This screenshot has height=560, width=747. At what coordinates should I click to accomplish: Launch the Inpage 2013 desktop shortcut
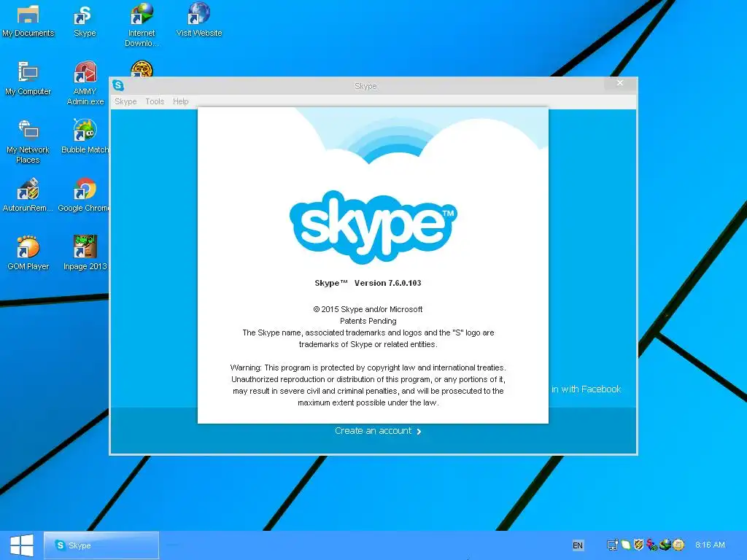[85, 253]
